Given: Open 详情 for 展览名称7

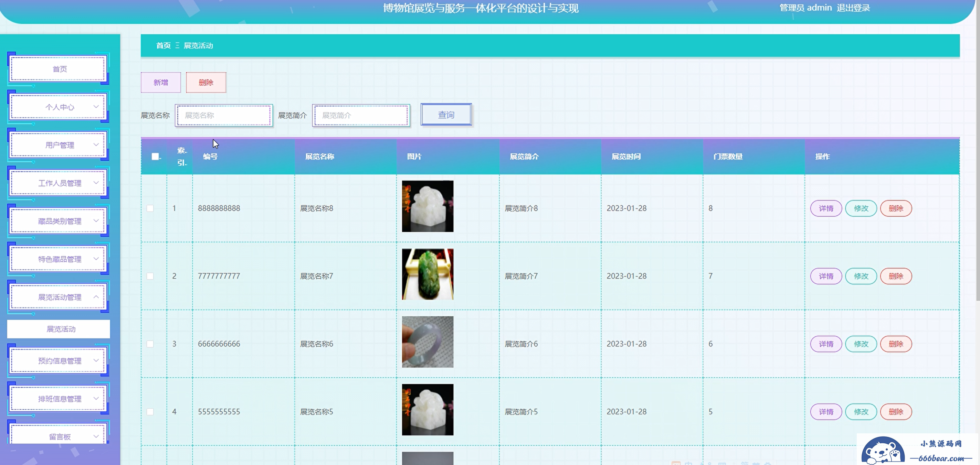Looking at the screenshot, I should tap(826, 276).
